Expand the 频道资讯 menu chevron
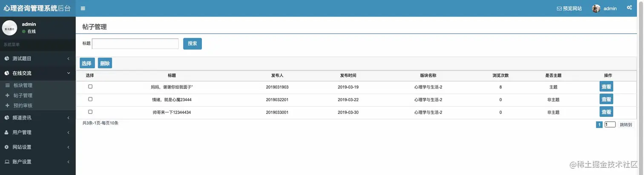Viewport: 644px width, 175px height. tap(69, 118)
